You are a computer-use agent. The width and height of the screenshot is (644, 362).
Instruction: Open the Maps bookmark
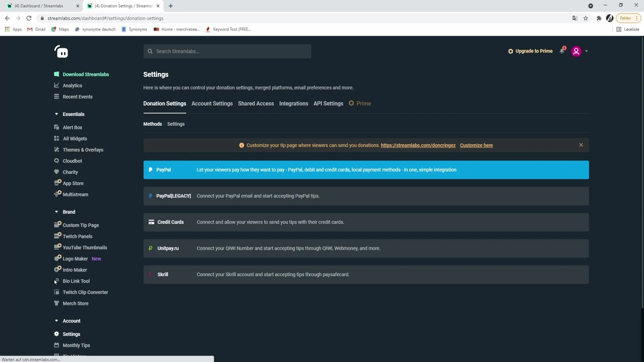point(60,29)
